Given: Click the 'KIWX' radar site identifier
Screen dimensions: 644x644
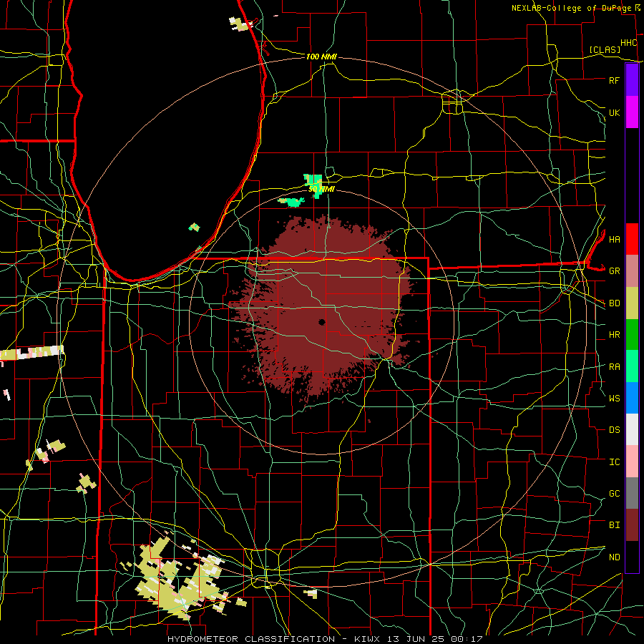Looking at the screenshot, I should point(368,639).
